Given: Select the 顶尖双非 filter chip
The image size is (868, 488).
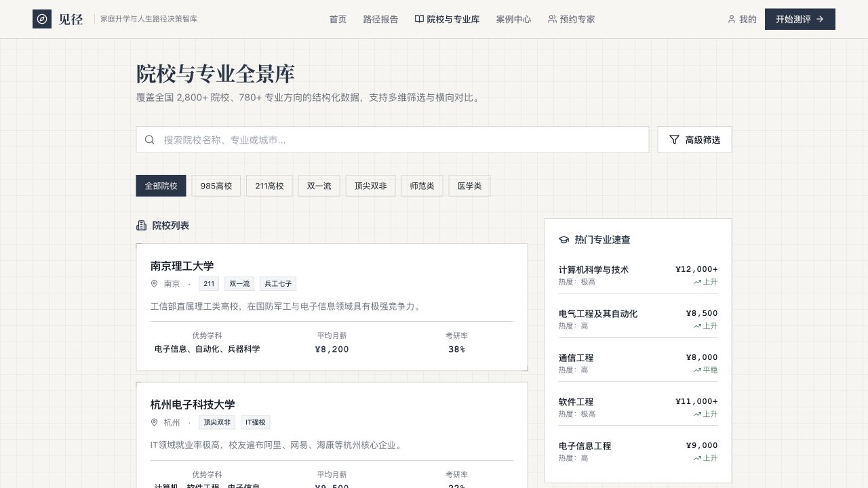Looking at the screenshot, I should pyautogui.click(x=371, y=186).
